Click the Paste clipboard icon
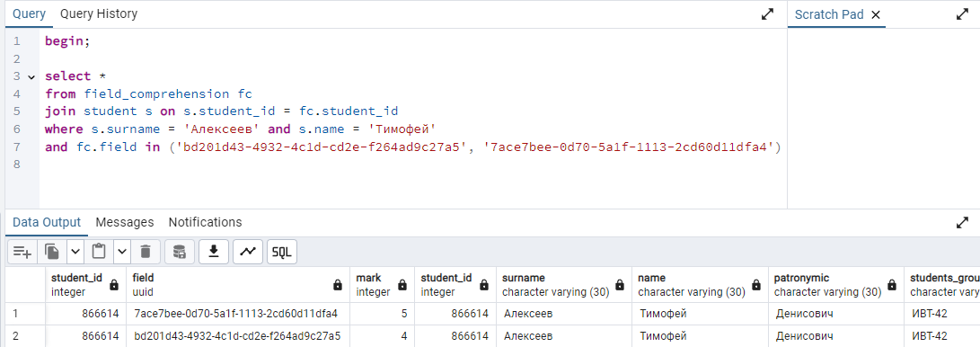This screenshot has height=347, width=980. [98, 252]
